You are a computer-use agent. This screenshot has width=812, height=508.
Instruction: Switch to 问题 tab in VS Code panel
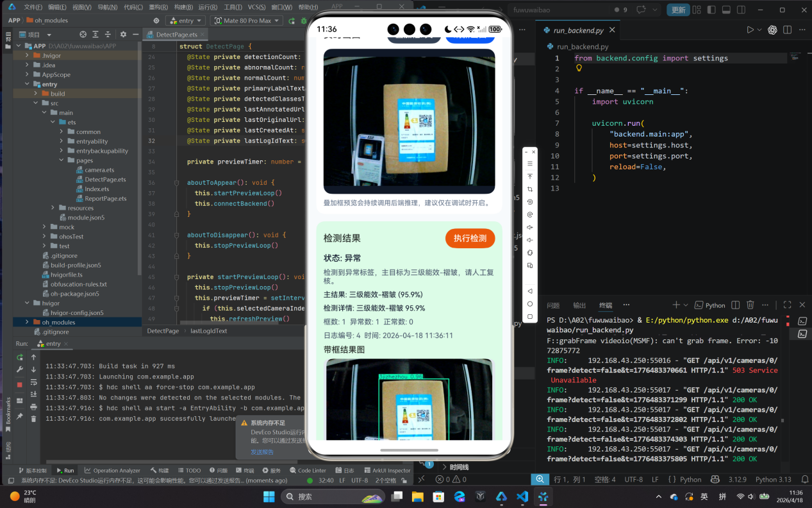click(x=553, y=305)
